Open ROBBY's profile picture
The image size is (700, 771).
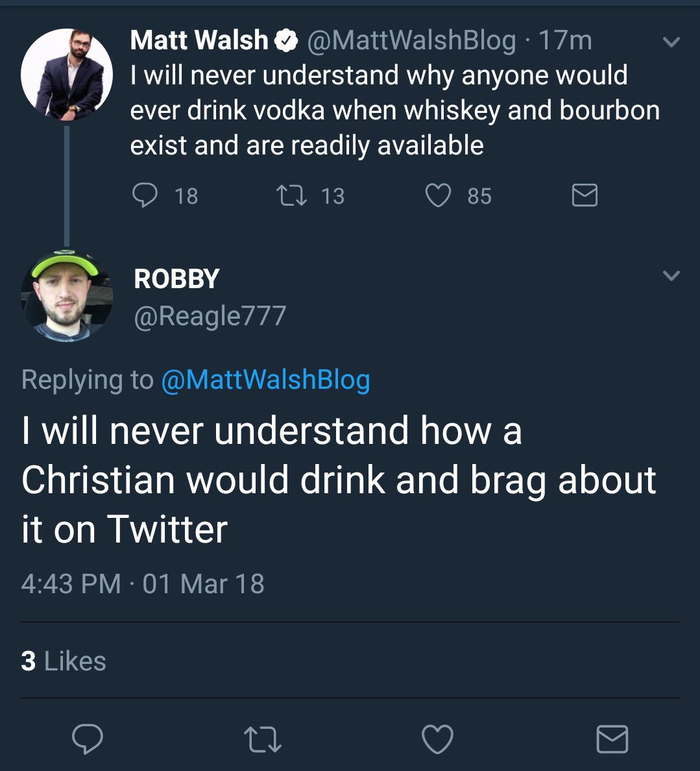pyautogui.click(x=66, y=295)
